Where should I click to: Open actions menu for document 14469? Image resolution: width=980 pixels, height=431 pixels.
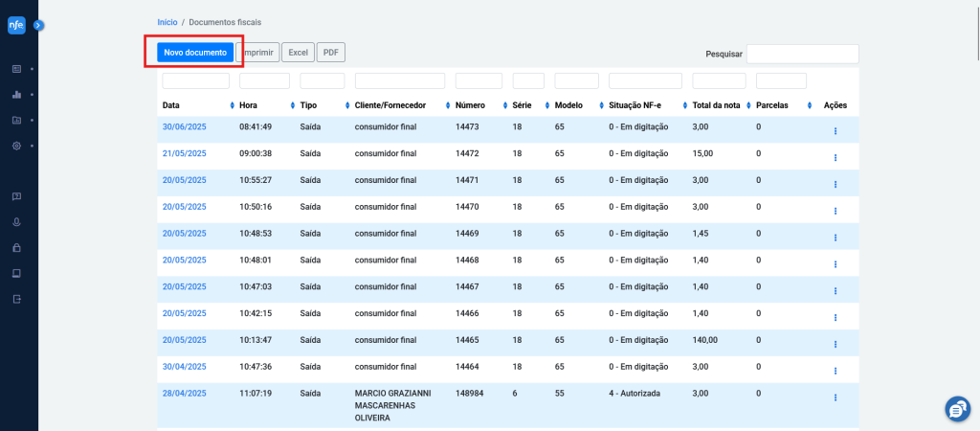pos(835,238)
